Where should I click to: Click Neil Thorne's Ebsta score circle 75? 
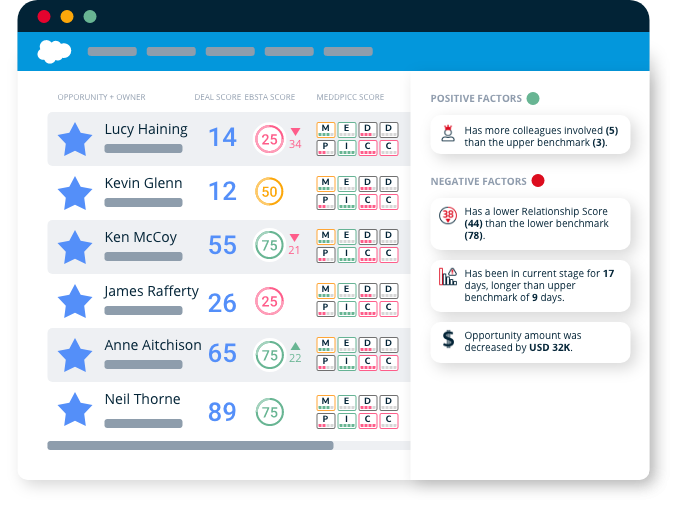(269, 412)
